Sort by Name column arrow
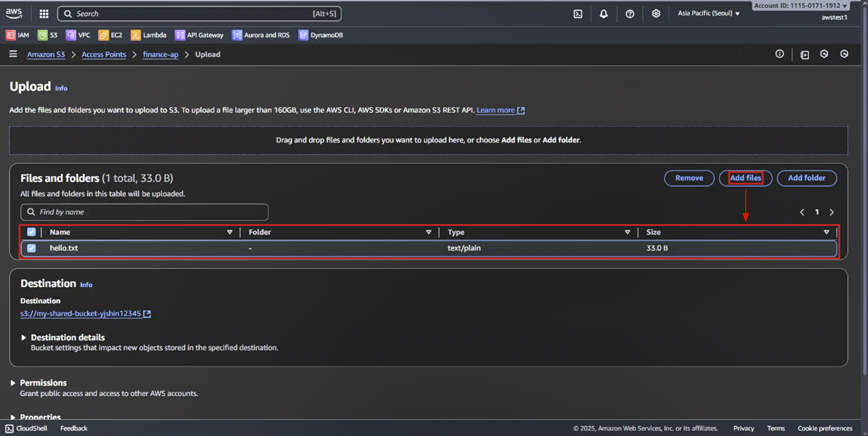868x436 pixels. click(229, 232)
